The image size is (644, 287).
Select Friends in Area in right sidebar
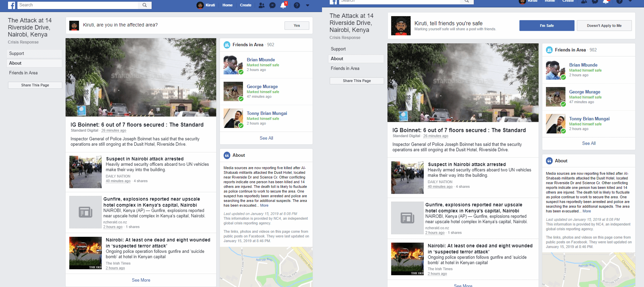coord(356,68)
